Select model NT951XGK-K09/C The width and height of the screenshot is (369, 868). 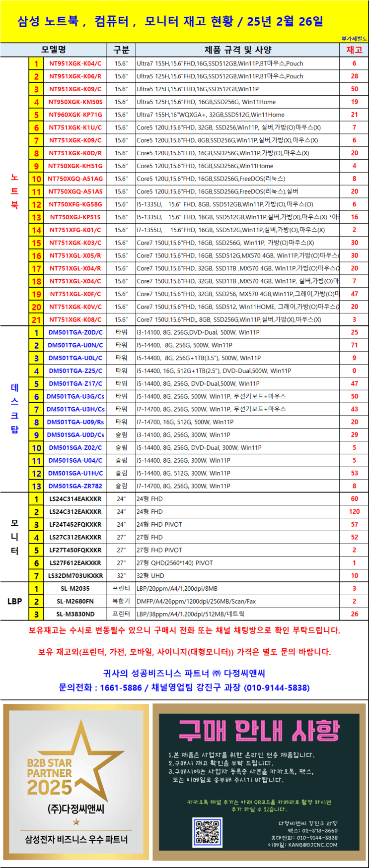click(75, 89)
